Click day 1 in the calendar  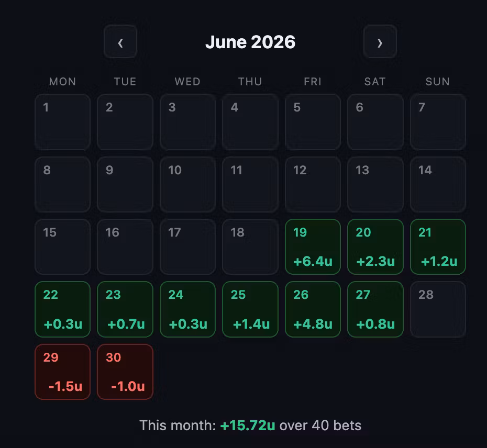[62, 122]
